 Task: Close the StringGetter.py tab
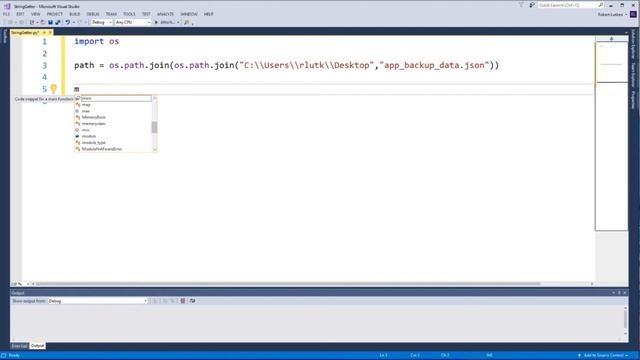[x=50, y=32]
